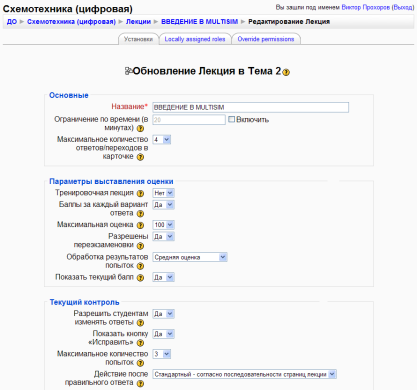Expand Действие после правильного ответа dropdown
This screenshot has width=417, height=390.
(245, 374)
